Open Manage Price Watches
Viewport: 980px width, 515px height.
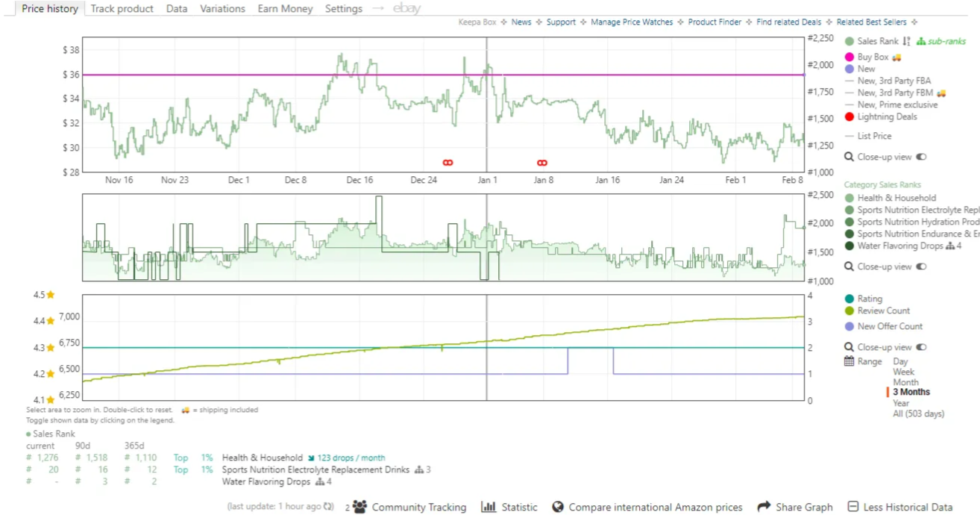632,22
